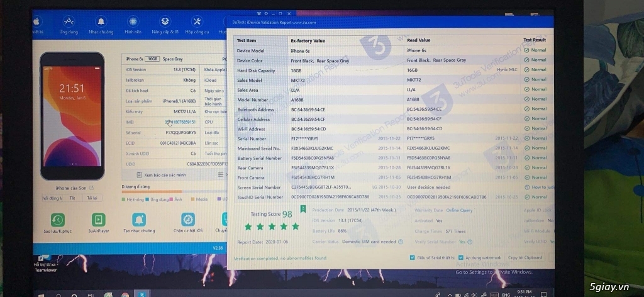The height and width of the screenshot is (297, 644).
Task: Click the Rear Camera row label
Action: point(250,168)
